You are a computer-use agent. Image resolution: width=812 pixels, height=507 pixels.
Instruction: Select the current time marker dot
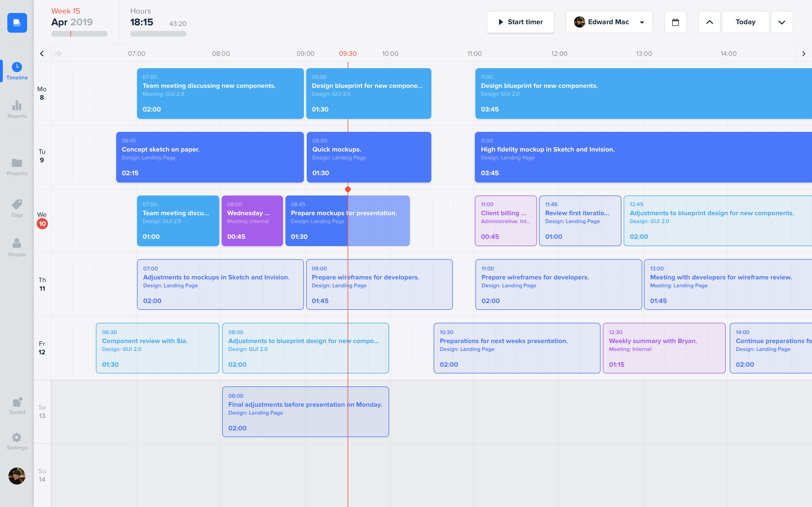point(348,190)
